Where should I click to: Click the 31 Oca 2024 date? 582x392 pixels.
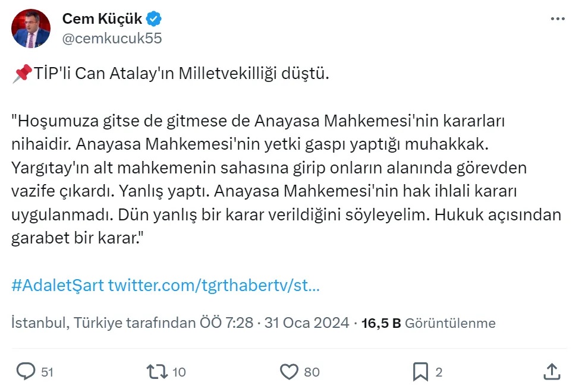point(307,323)
